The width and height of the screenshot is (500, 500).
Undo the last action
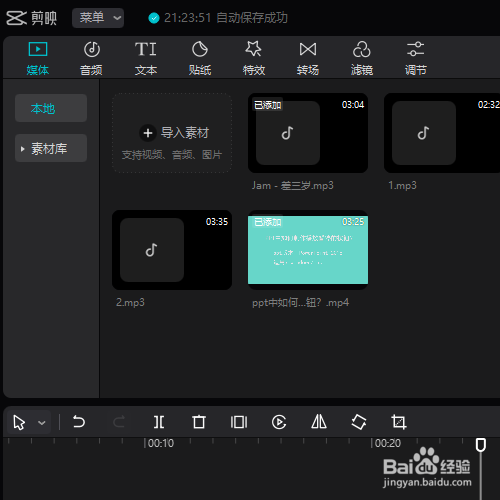79,422
